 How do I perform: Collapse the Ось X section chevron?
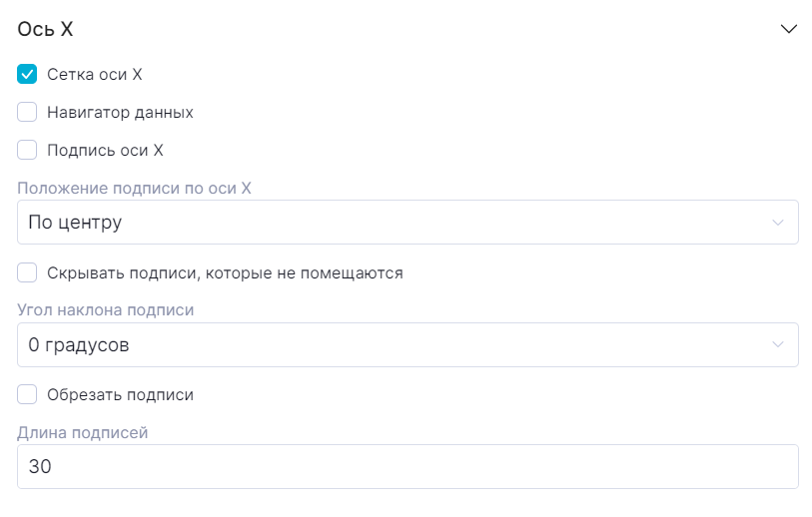pyautogui.click(x=788, y=30)
